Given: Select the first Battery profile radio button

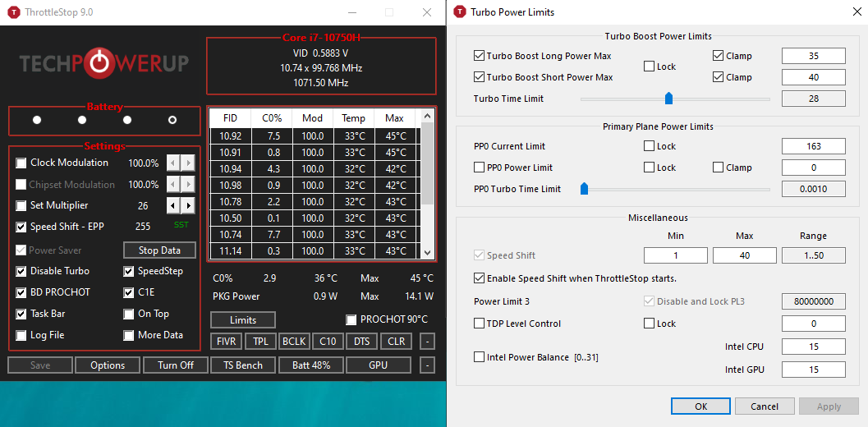Looking at the screenshot, I should point(37,120).
